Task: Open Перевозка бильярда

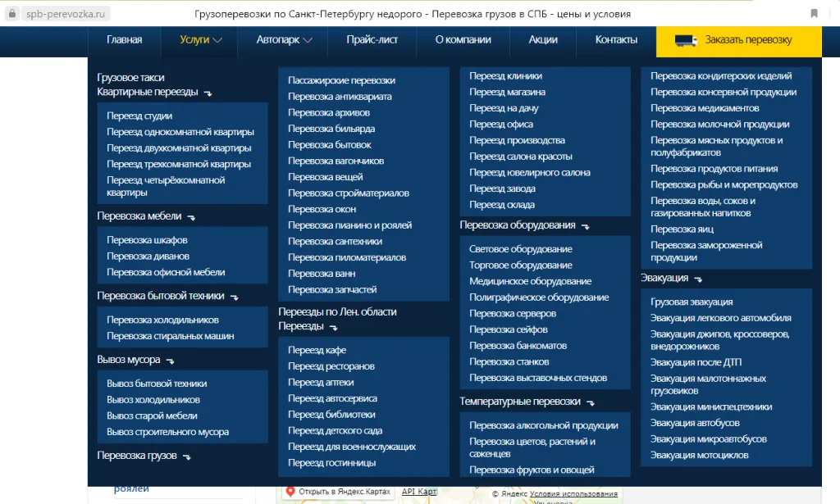Action: [x=331, y=129]
